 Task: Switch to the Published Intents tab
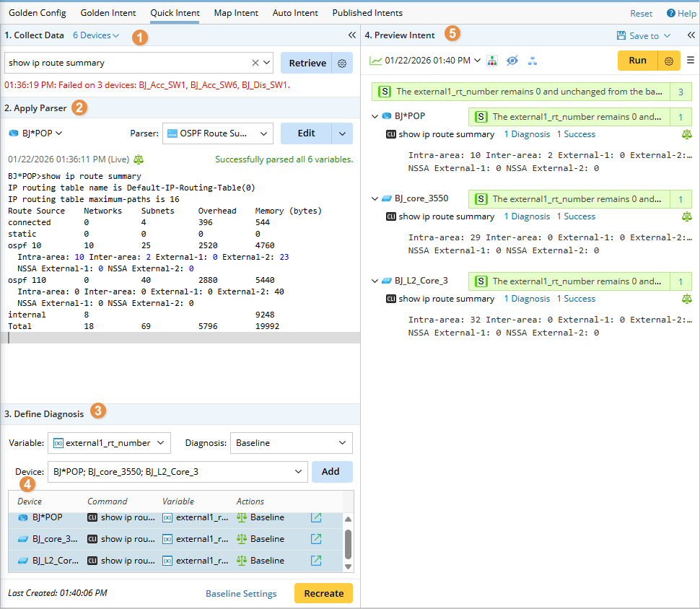pos(367,13)
